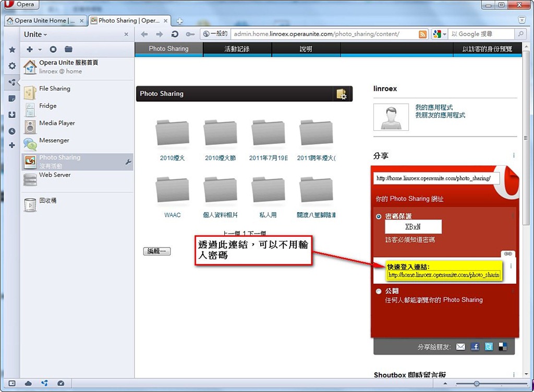Go forward with the forward arrow
Screen dimensions: 534x392
[x=160, y=34]
